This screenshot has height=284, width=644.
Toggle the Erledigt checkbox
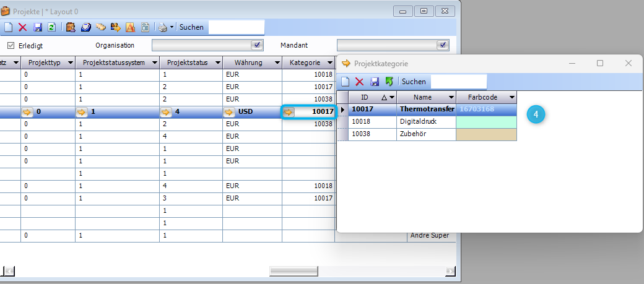11,45
